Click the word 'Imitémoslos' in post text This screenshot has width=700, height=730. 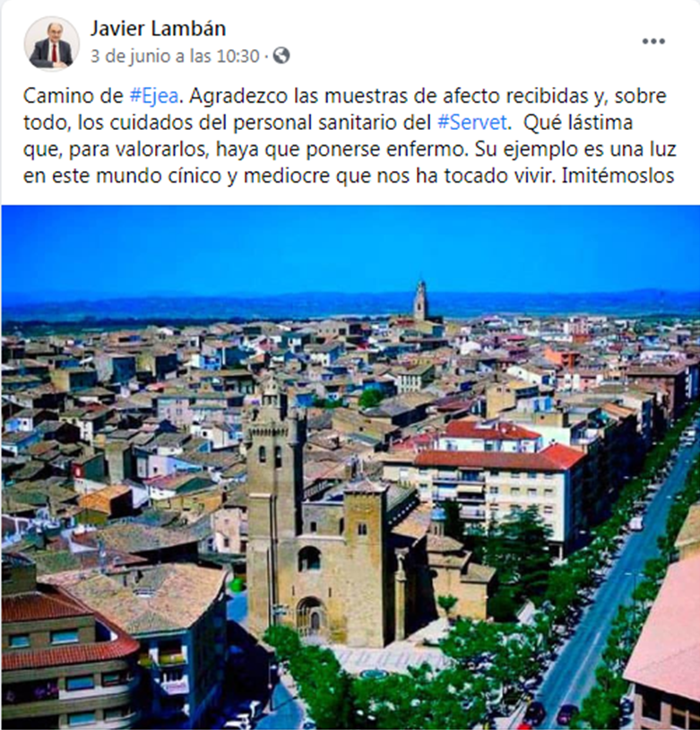pos(618,176)
